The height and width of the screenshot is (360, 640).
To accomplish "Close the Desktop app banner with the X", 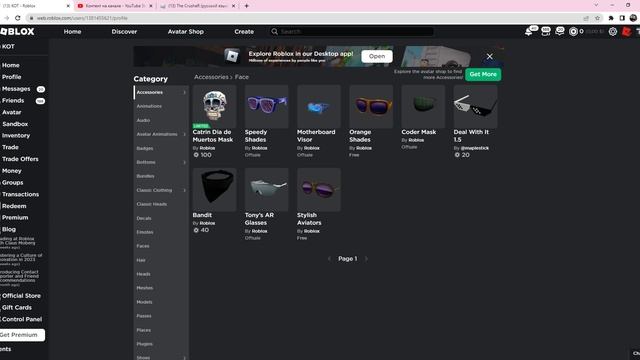I will click(x=489, y=56).
